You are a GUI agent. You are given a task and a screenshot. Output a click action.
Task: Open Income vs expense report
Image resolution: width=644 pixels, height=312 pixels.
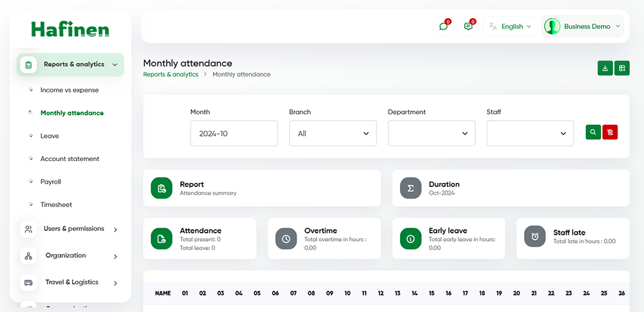tap(70, 90)
